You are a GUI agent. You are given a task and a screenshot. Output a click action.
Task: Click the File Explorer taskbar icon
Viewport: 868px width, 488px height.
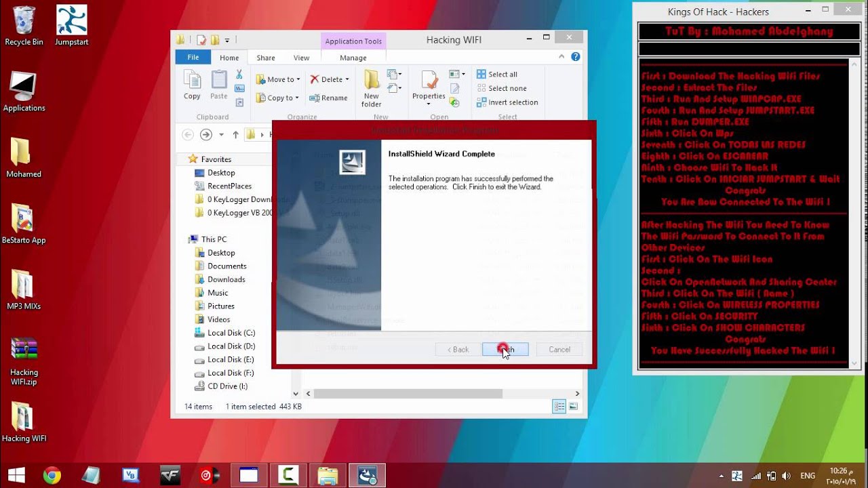(328, 475)
